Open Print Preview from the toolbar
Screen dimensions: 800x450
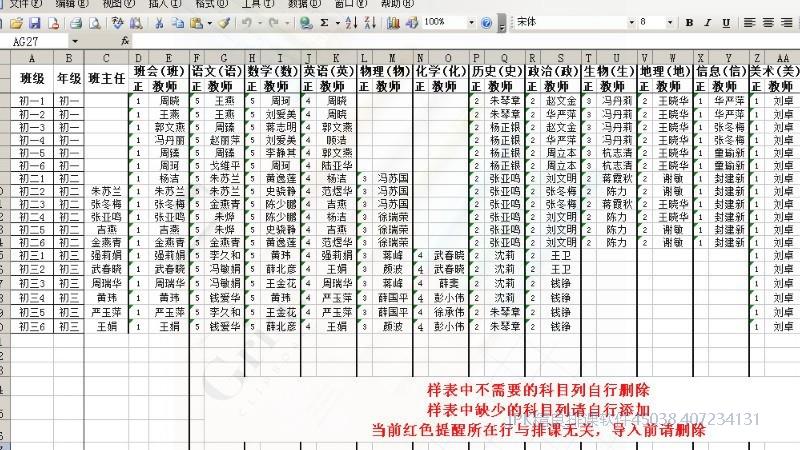click(x=95, y=23)
